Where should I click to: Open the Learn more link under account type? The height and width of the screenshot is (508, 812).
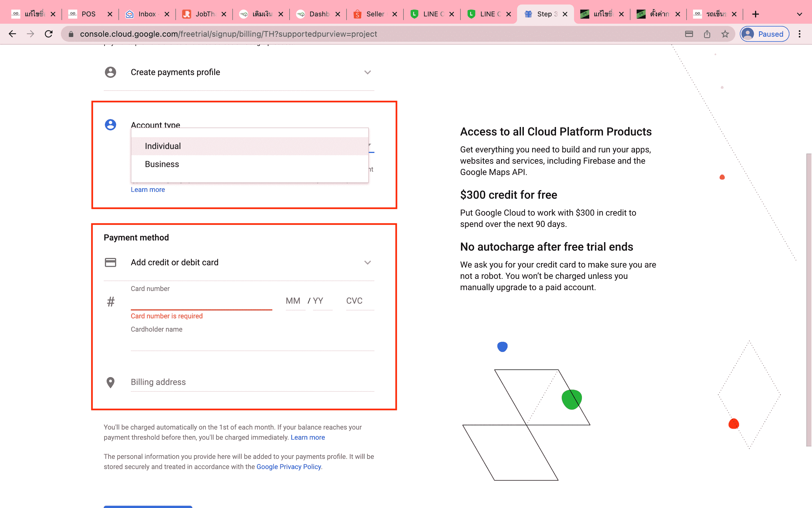[148, 189]
